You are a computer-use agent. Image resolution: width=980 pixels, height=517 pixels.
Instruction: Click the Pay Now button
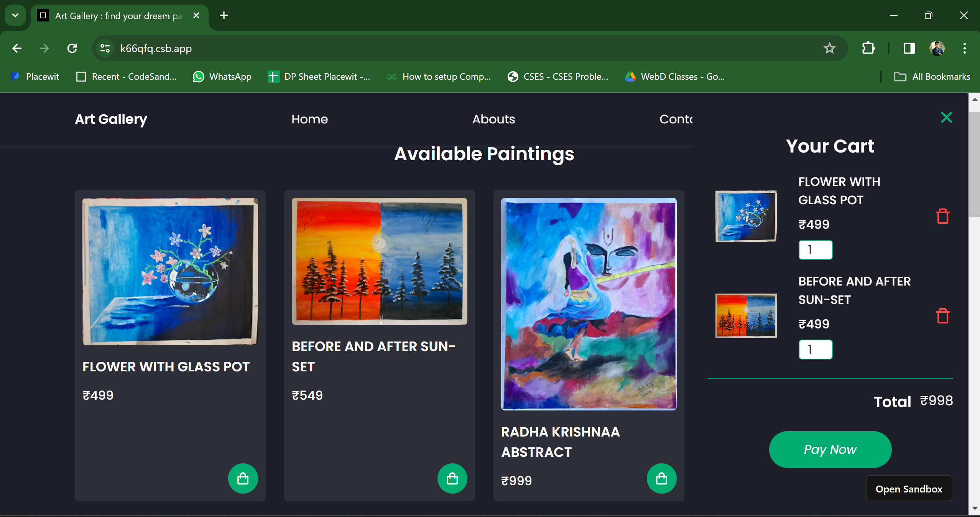point(830,449)
